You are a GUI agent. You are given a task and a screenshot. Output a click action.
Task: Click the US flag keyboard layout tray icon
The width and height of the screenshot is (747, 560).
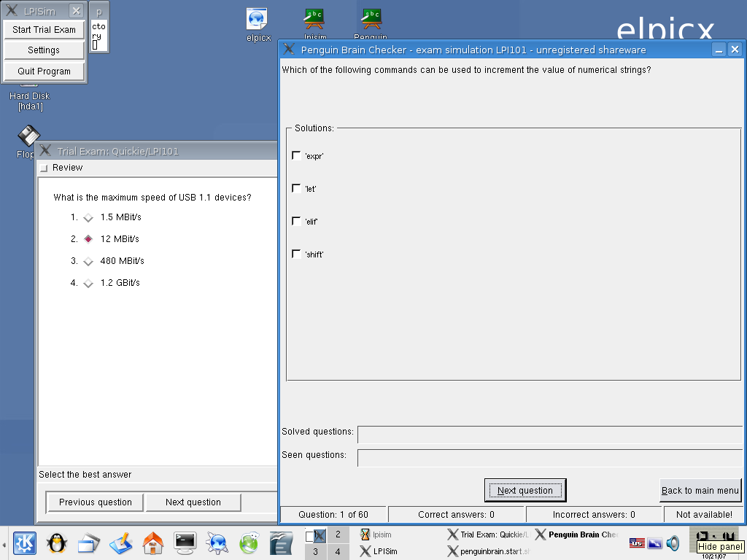click(637, 542)
